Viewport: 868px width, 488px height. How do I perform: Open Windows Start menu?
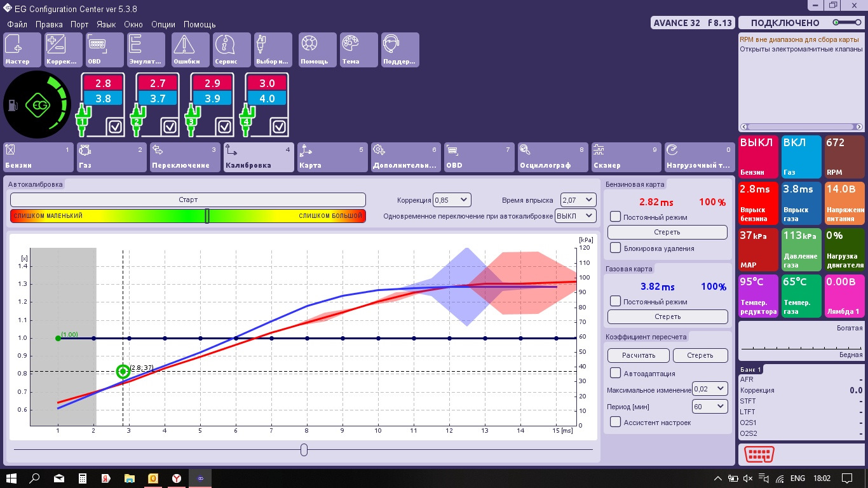(x=11, y=477)
